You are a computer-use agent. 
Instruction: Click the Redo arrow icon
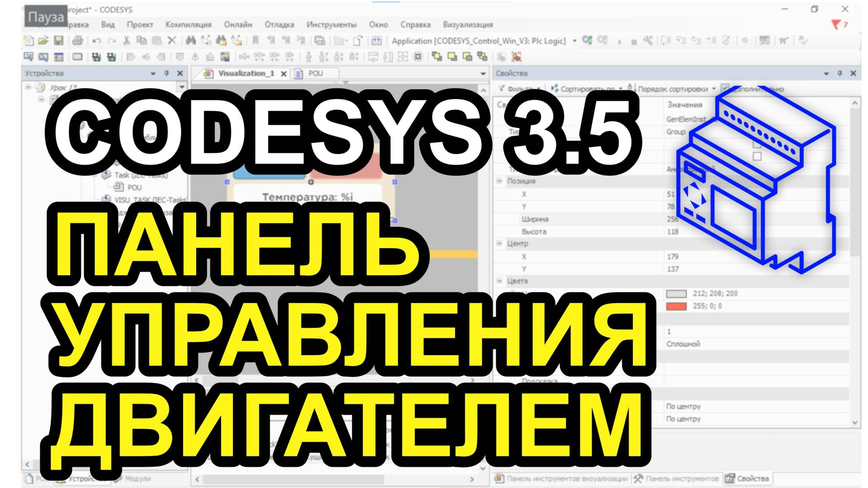pyautogui.click(x=111, y=41)
